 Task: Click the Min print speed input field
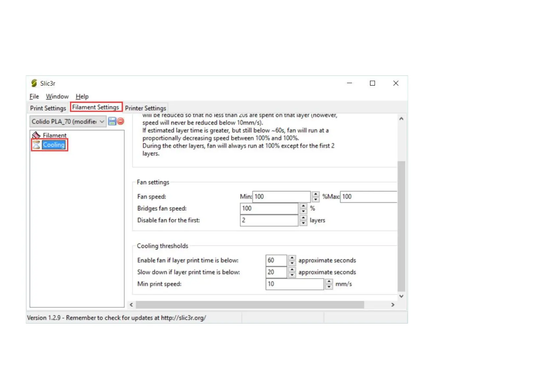pos(294,284)
